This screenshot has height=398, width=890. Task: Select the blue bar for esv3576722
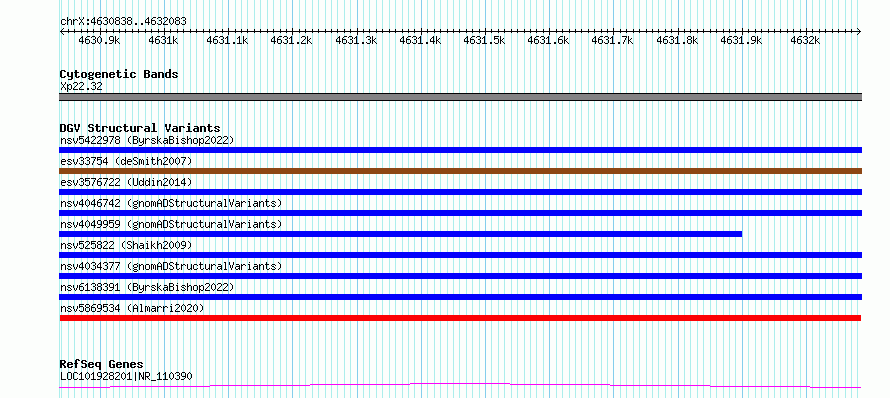click(461, 192)
